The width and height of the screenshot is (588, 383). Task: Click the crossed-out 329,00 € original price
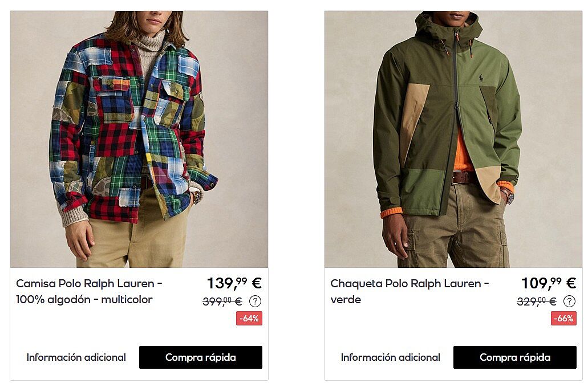click(537, 301)
